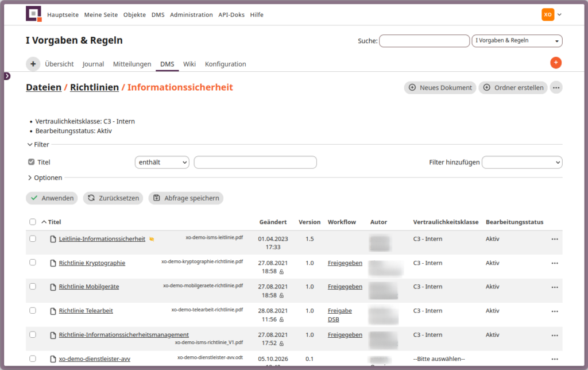Viewport: 588px width, 370px height.
Task: Open actions menu for Leitlinie-Informationssicherheit row
Action: tap(555, 239)
